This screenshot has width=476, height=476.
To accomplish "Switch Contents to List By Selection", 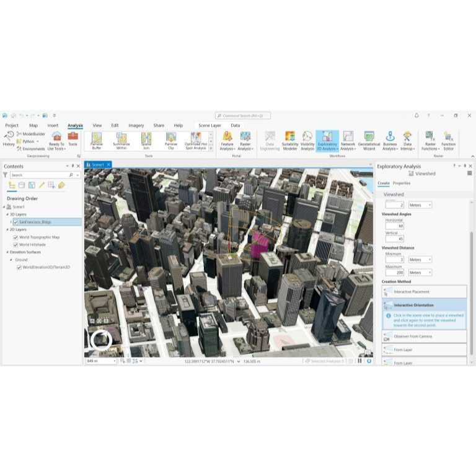I will (32, 185).
